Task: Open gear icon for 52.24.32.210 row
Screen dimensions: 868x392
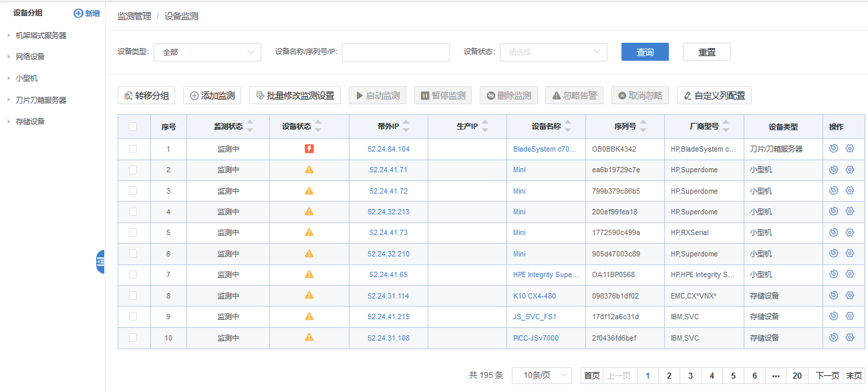Action: 850,253
